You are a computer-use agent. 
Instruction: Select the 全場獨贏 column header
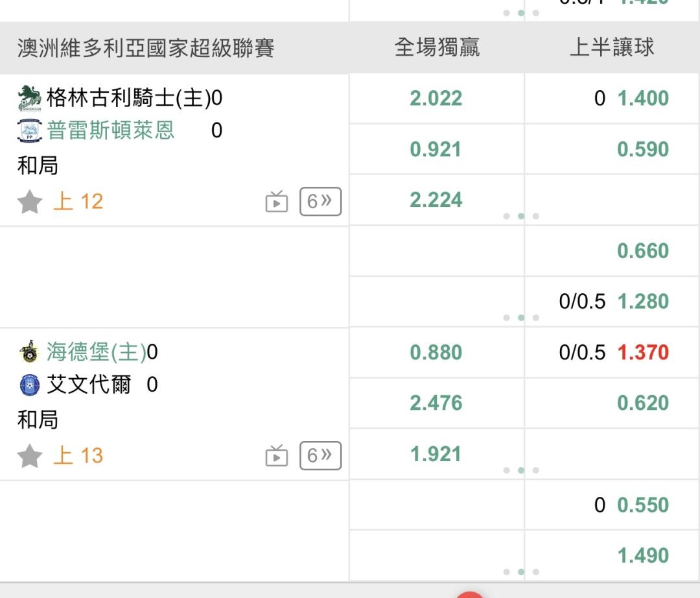pyautogui.click(x=437, y=48)
